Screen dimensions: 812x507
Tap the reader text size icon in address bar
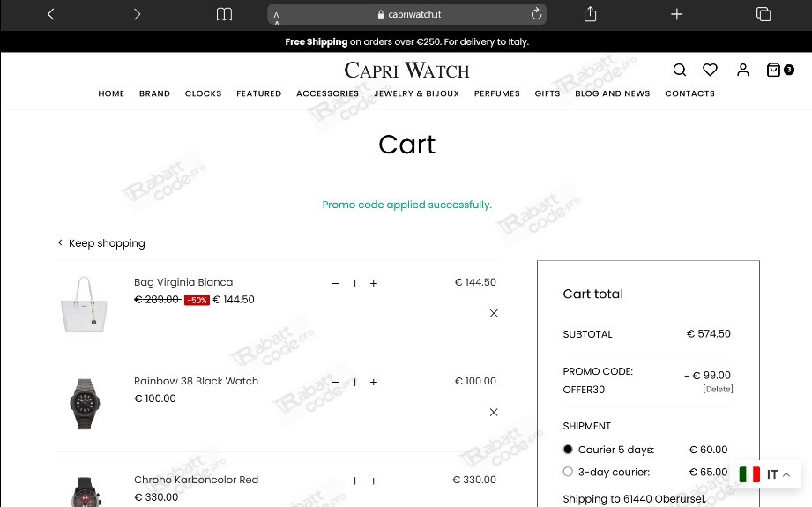point(277,17)
